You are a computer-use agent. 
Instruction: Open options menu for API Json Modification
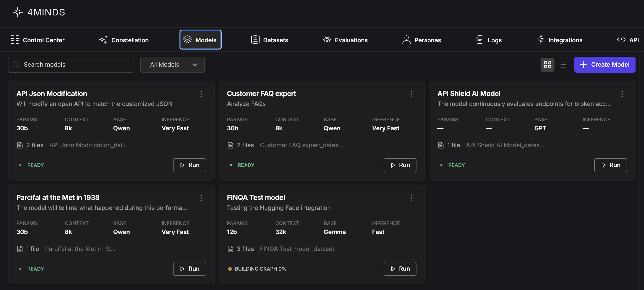pyautogui.click(x=201, y=94)
